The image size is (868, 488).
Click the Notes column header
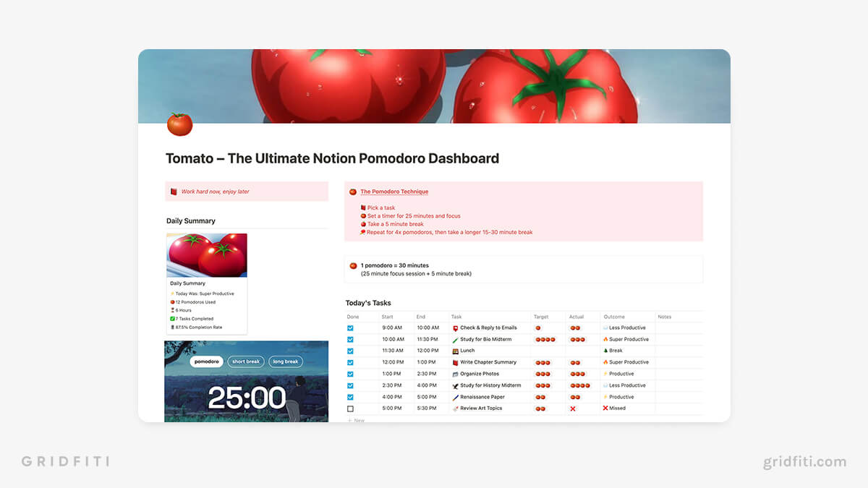[x=665, y=317]
